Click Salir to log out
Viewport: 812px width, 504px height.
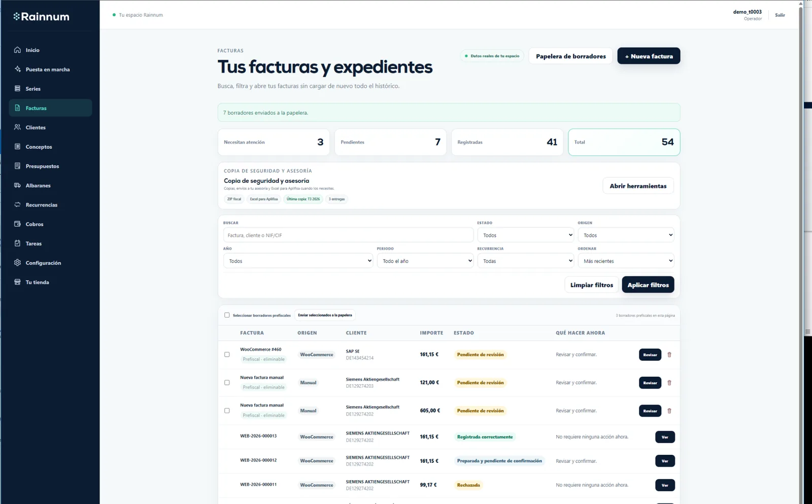click(x=780, y=15)
